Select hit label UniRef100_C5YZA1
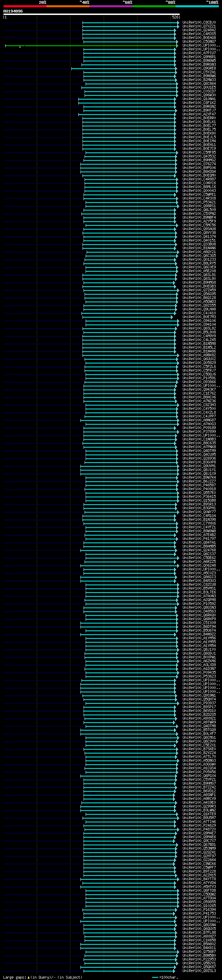Screen dimensions: 222x980 pyautogui.click(x=199, y=72)
